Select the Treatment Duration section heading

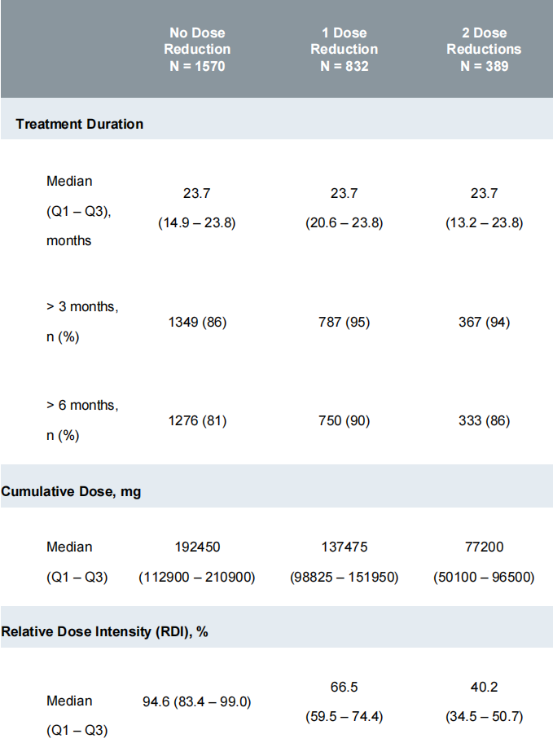click(x=79, y=124)
